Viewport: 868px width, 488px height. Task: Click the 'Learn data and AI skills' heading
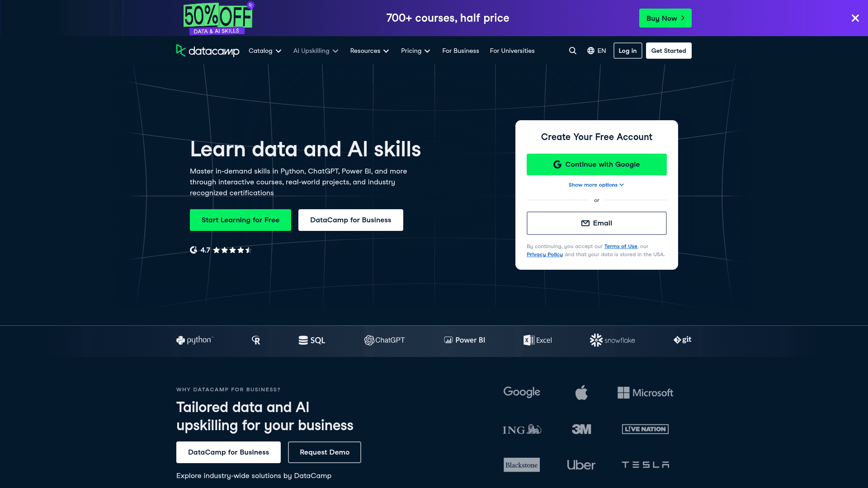305,149
